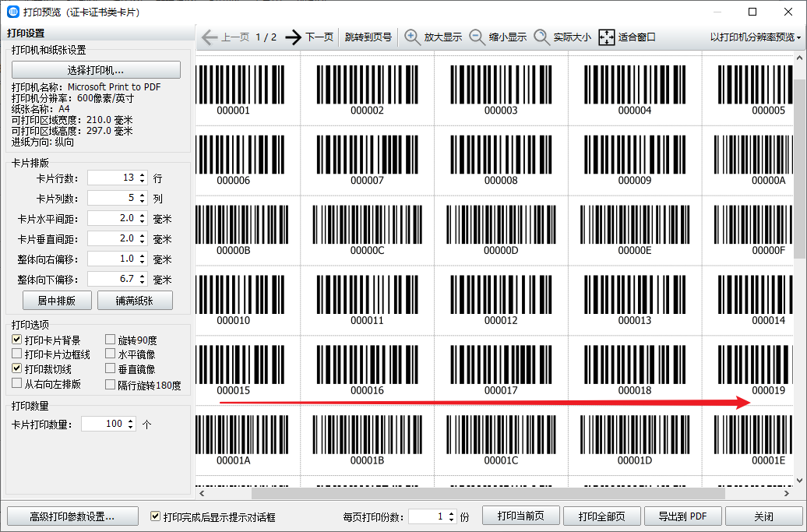
Task: Increase 卡片打印数量 spinner up
Action: click(131, 421)
